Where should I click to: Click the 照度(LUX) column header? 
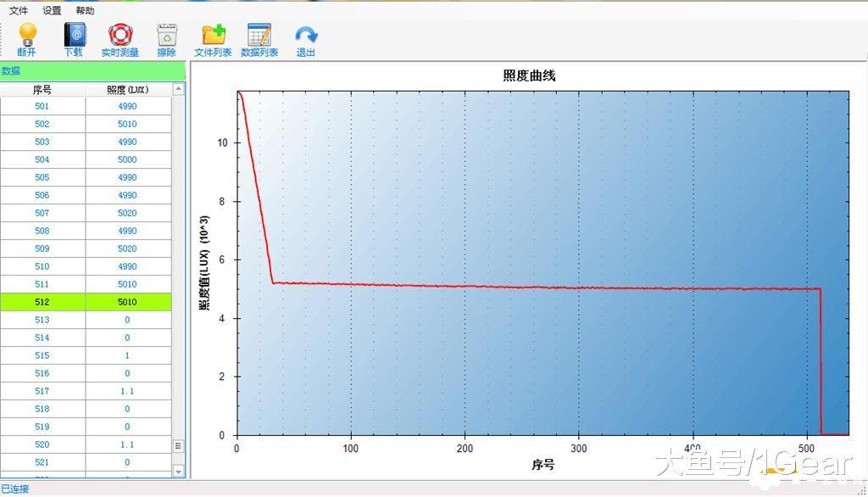(x=127, y=88)
